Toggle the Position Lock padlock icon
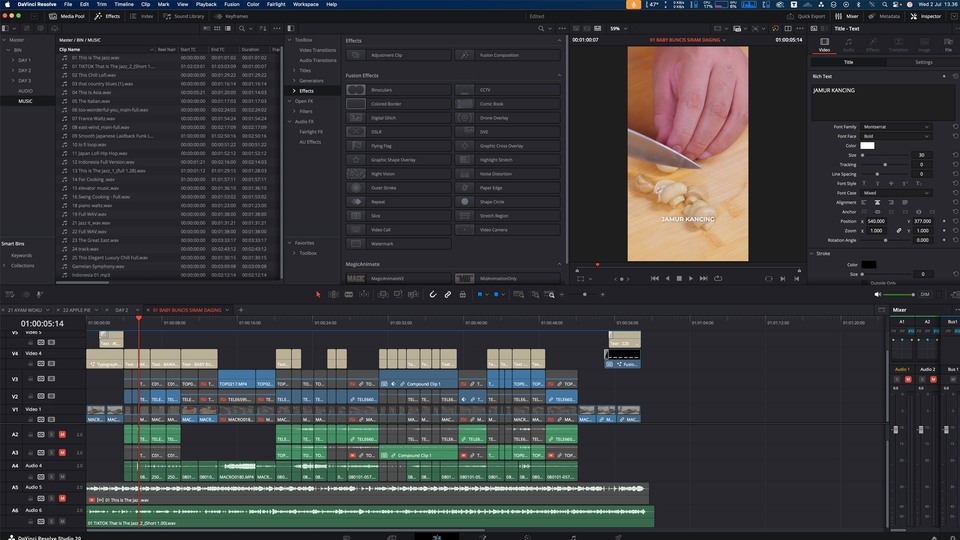Screen dimensions: 960x540 (x=462, y=294)
